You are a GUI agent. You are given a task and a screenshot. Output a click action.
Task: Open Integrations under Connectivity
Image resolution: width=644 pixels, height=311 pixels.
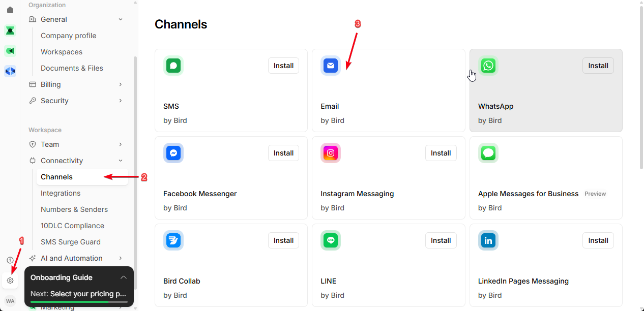point(61,193)
